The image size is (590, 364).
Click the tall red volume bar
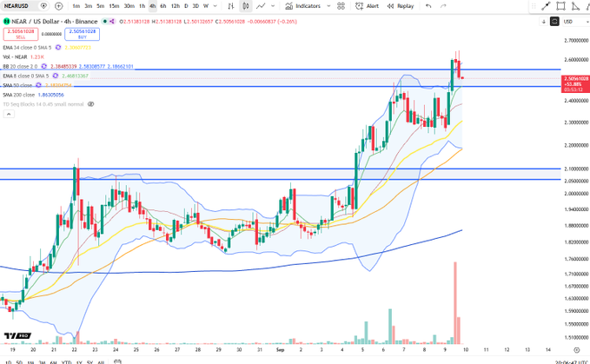pyautogui.click(x=455, y=302)
